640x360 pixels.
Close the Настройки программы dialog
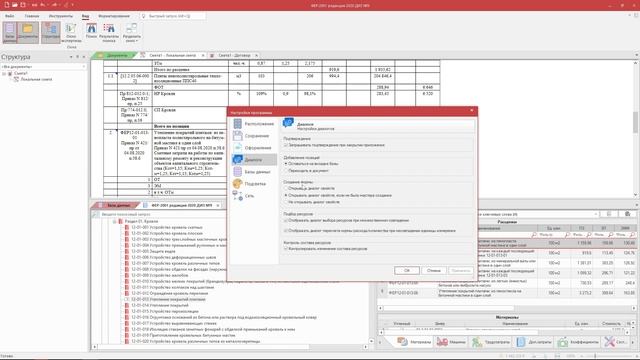pos(471,111)
